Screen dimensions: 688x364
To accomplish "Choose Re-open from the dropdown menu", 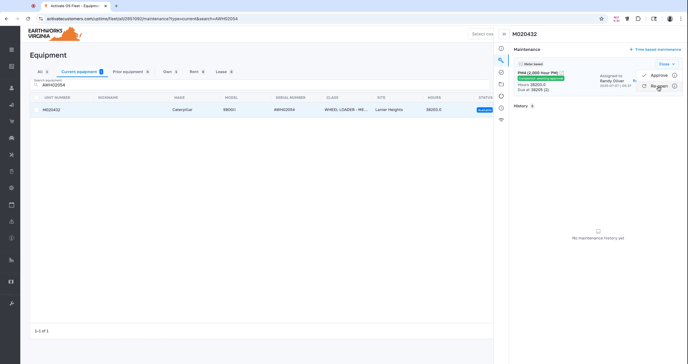I will [x=659, y=86].
